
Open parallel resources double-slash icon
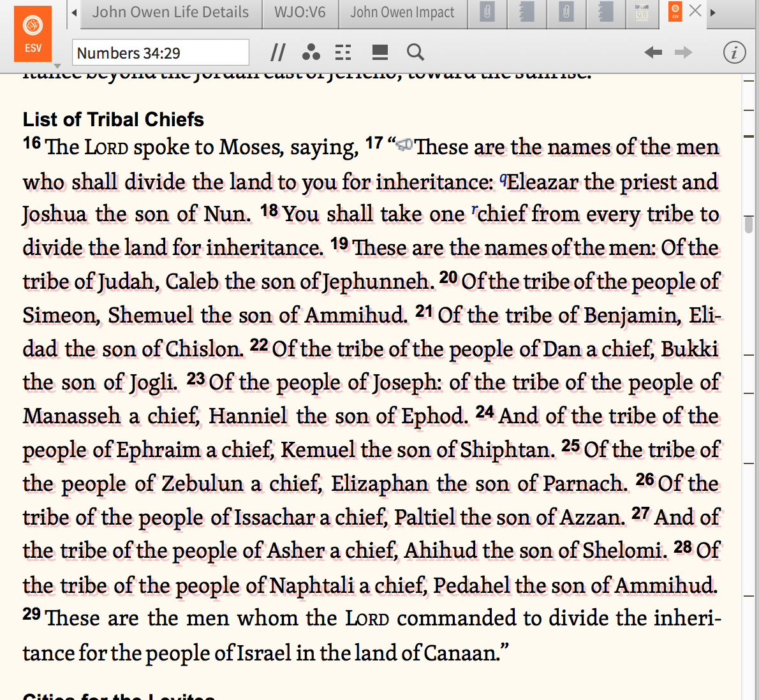coord(277,52)
